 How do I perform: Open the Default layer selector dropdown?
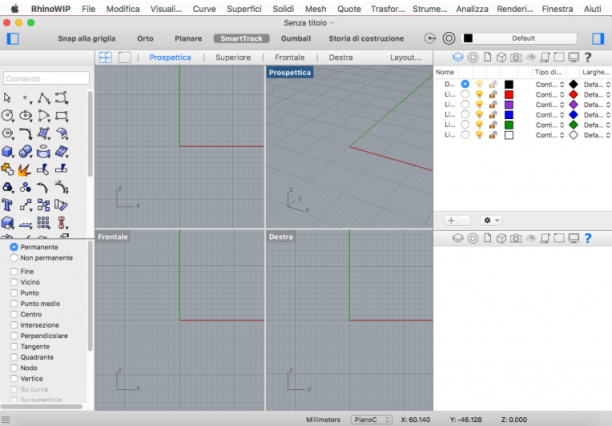pyautogui.click(x=519, y=38)
